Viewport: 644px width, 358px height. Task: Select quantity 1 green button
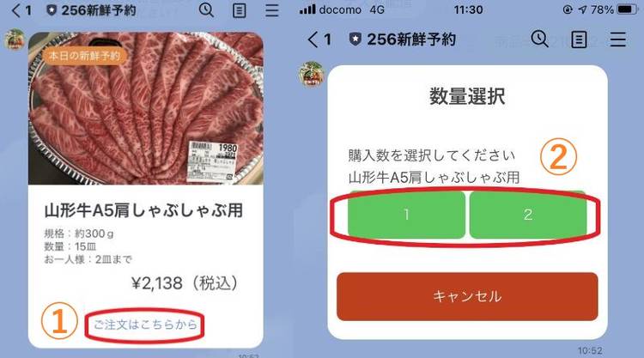(x=406, y=215)
